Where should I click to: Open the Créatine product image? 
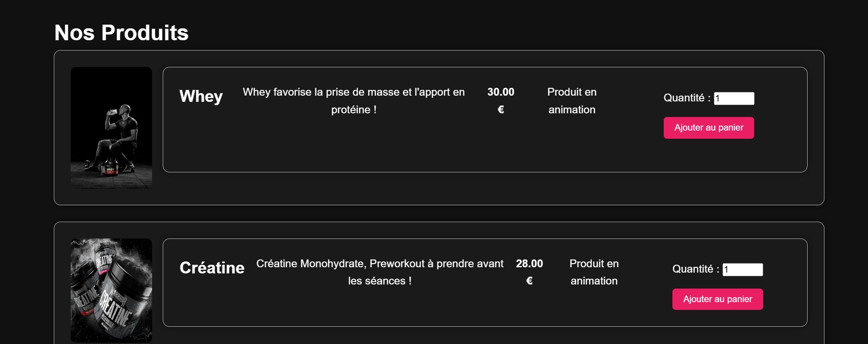[111, 290]
